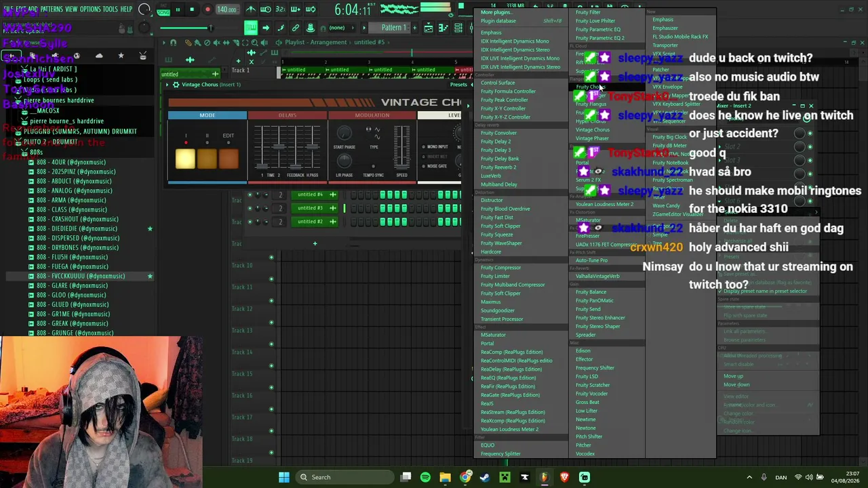The height and width of the screenshot is (488, 868).
Task: Open the HELP menu
Action: tap(126, 9)
